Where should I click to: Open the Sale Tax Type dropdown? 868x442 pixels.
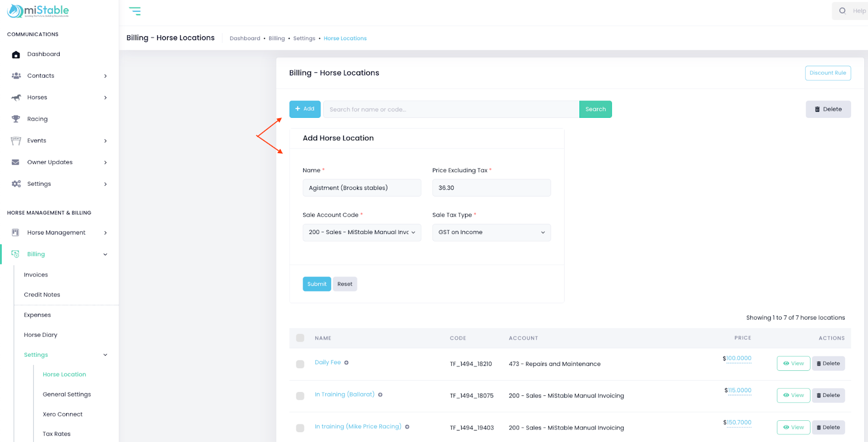pyautogui.click(x=491, y=232)
